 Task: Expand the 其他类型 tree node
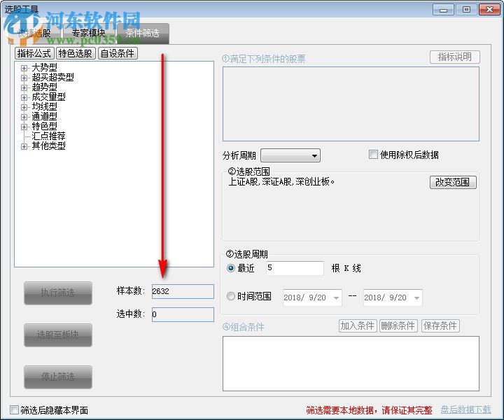coord(24,146)
